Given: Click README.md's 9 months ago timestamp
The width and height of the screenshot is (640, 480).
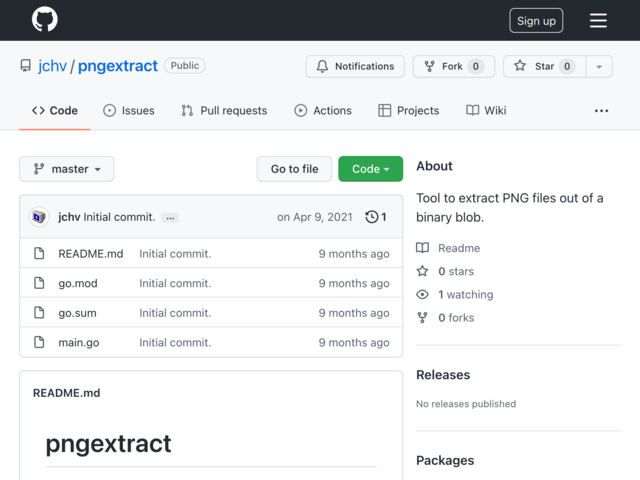Looking at the screenshot, I should click(354, 253).
